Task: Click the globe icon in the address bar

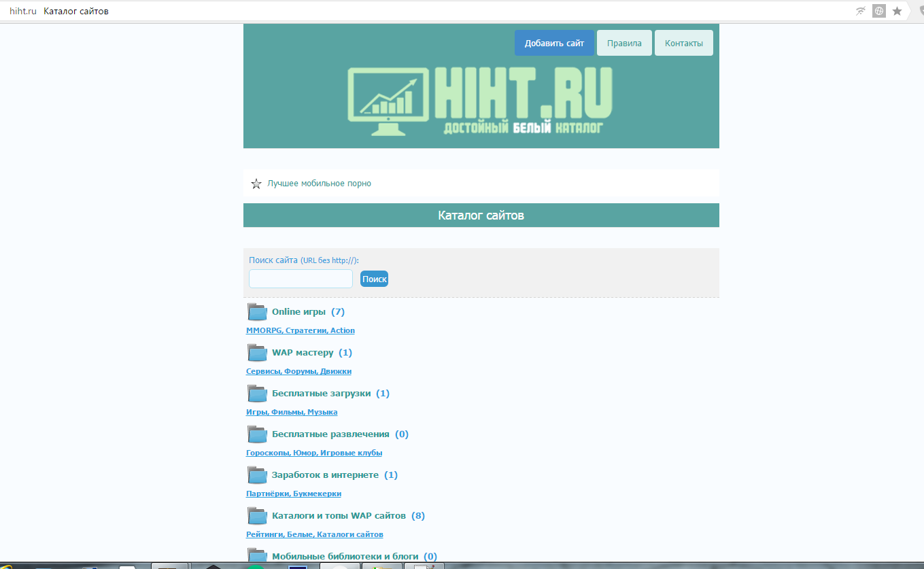Action: click(879, 11)
